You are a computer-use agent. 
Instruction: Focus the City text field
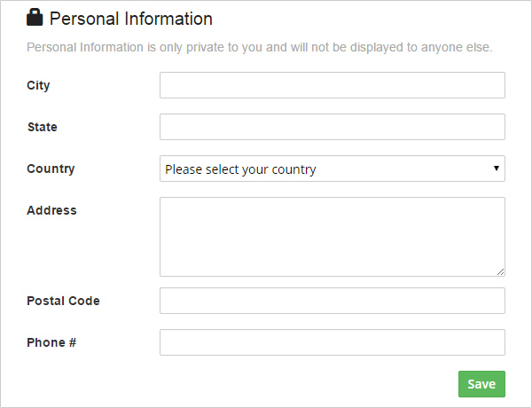[x=332, y=85]
